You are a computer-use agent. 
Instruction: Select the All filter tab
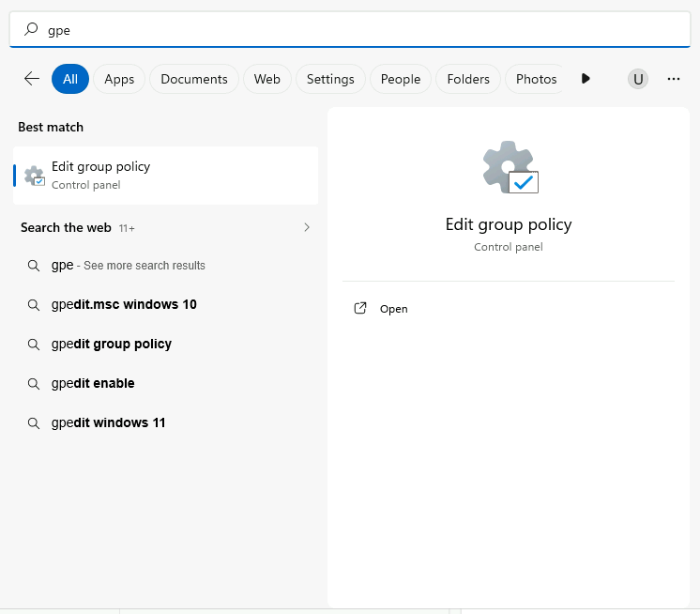point(70,79)
